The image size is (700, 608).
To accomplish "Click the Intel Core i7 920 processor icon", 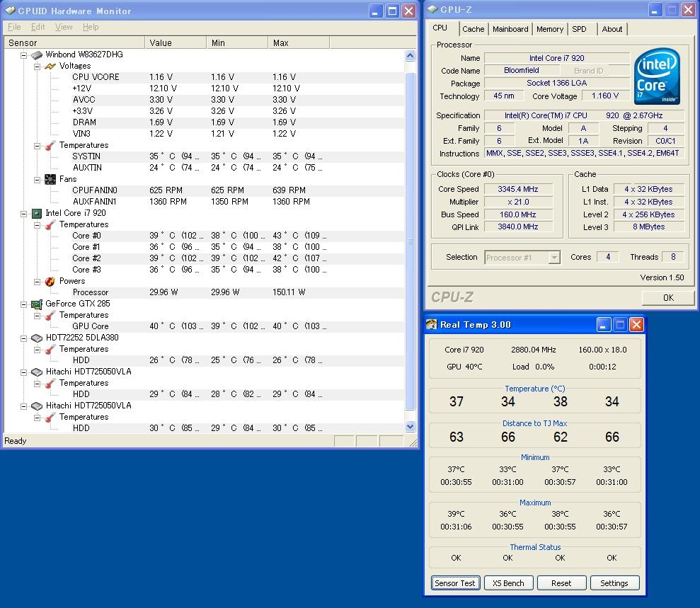I will [x=37, y=213].
